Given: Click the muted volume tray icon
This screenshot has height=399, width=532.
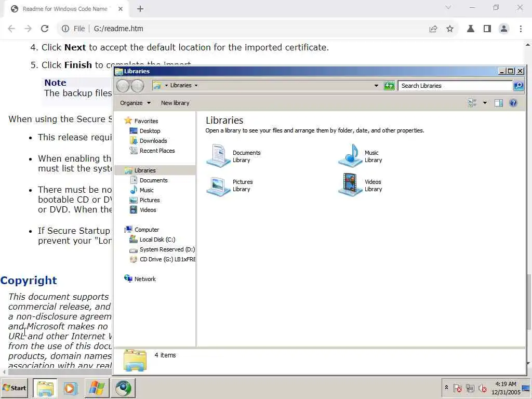Looking at the screenshot, I should pos(482,388).
